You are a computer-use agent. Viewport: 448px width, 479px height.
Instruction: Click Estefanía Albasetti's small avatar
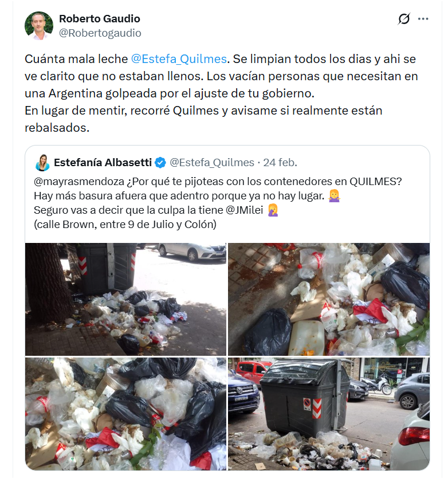[42, 163]
